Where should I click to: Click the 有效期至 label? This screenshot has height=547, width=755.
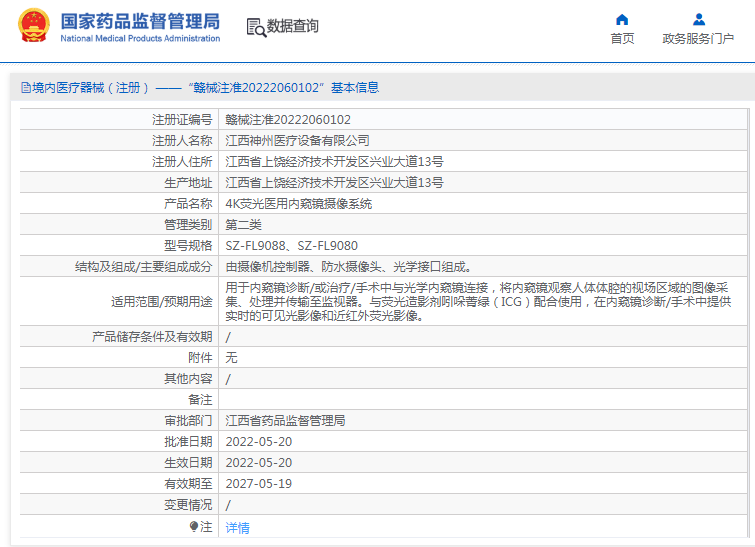188,483
